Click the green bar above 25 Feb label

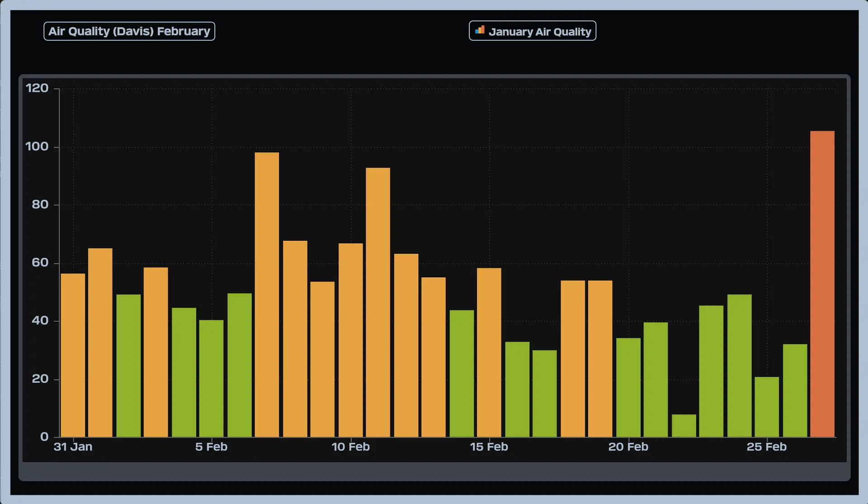(x=766, y=407)
